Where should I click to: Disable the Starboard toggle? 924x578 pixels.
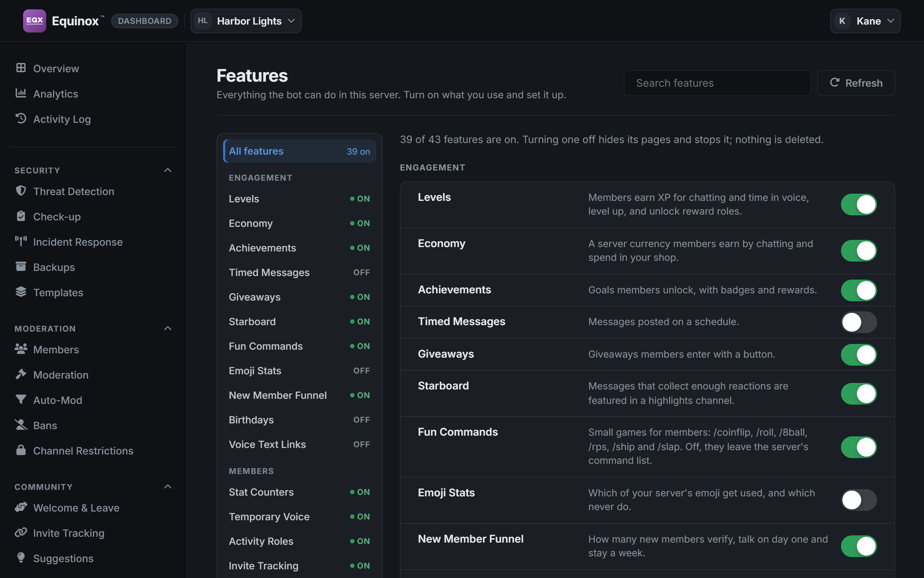[859, 394]
